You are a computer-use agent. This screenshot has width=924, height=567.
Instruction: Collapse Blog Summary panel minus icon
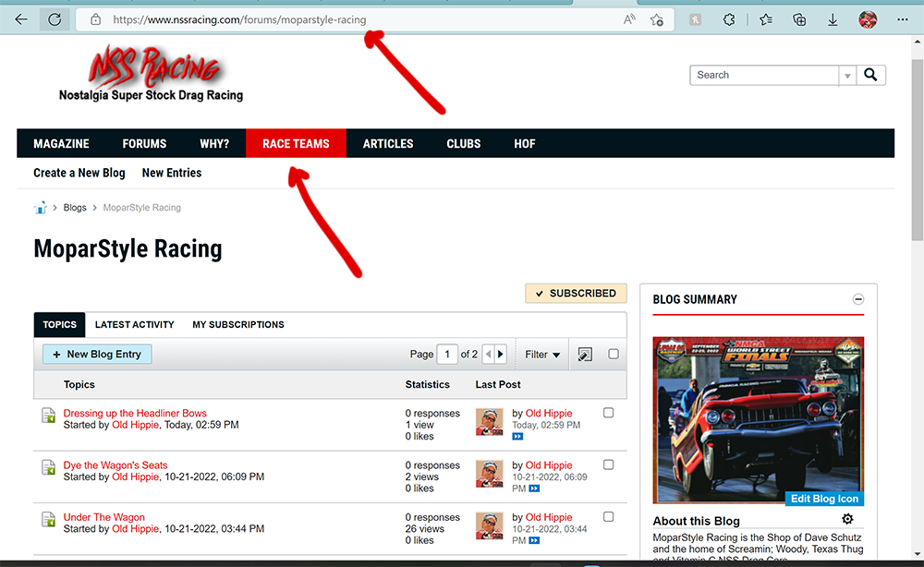(858, 299)
